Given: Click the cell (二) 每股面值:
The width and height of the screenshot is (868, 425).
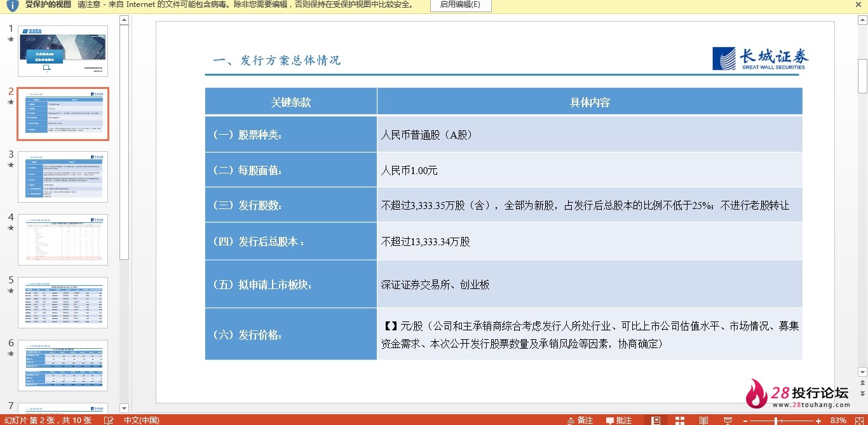Looking at the screenshot, I should (x=291, y=170).
